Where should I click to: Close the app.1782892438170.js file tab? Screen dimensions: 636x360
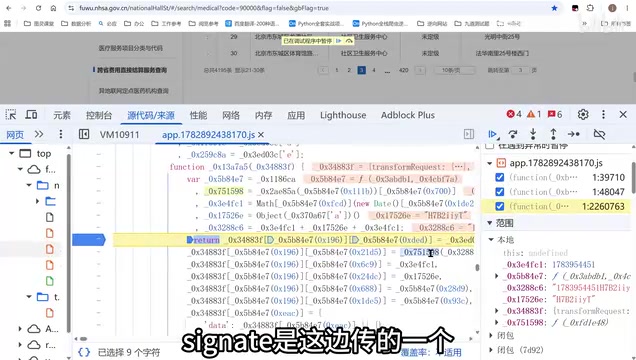tap(261, 135)
